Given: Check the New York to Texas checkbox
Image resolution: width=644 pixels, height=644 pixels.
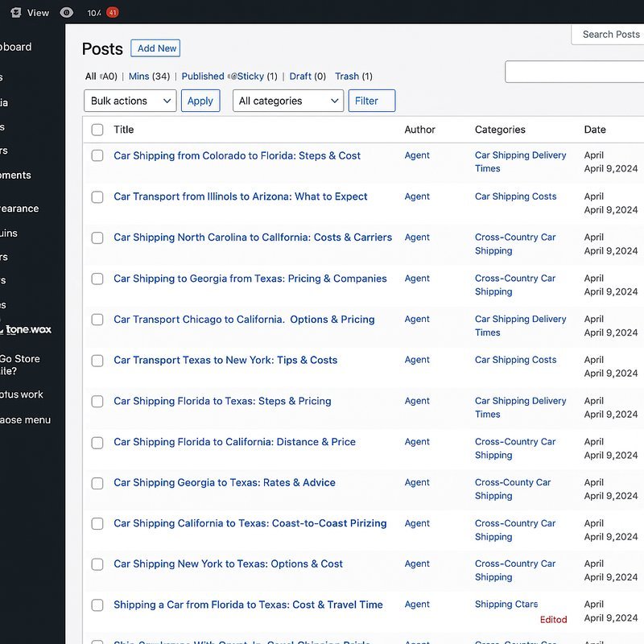Looking at the screenshot, I should pyautogui.click(x=97, y=564).
